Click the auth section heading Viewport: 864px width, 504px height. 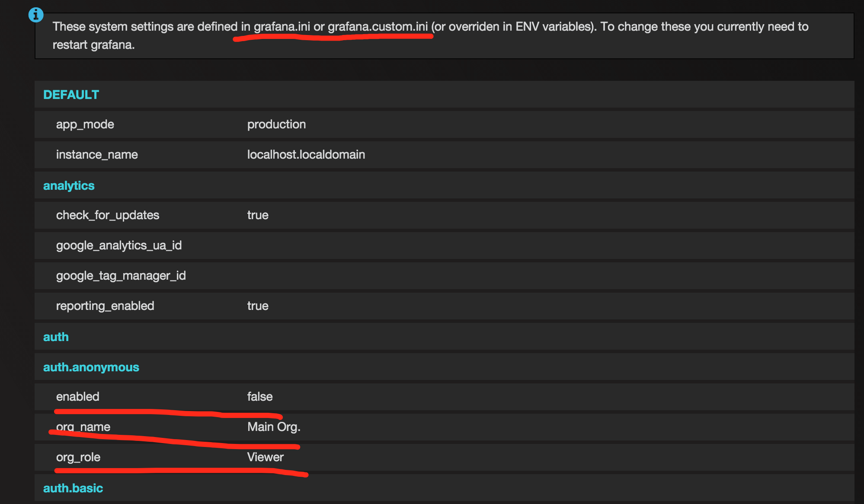(x=56, y=337)
